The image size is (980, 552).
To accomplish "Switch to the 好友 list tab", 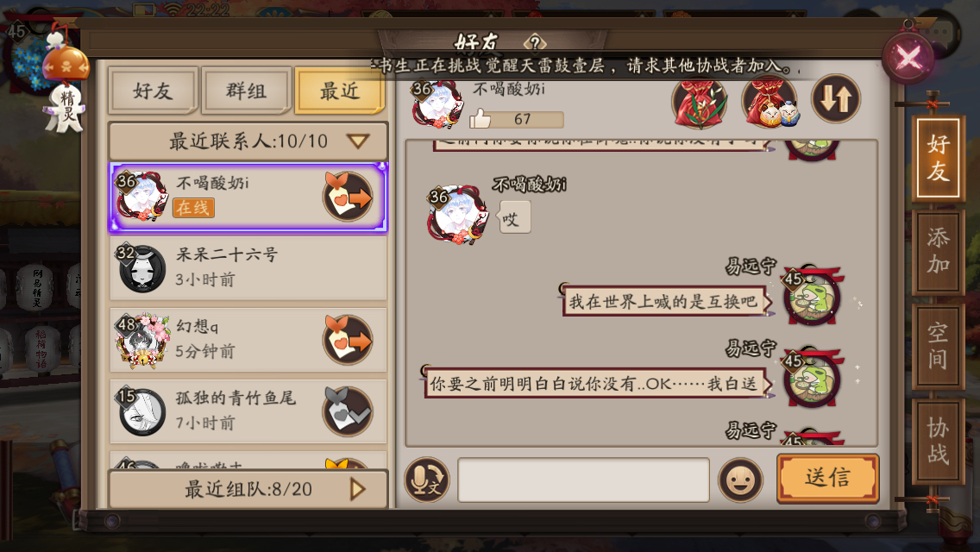I will coord(154,91).
